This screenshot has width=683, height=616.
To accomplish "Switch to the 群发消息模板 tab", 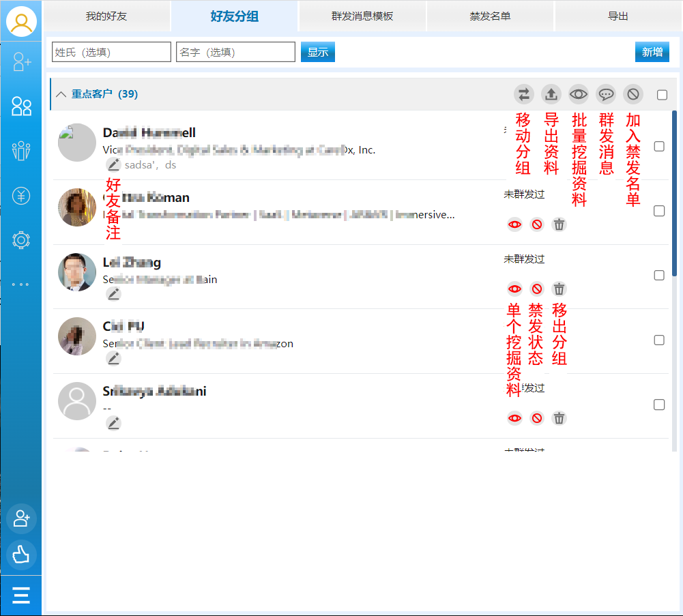I will pos(362,16).
